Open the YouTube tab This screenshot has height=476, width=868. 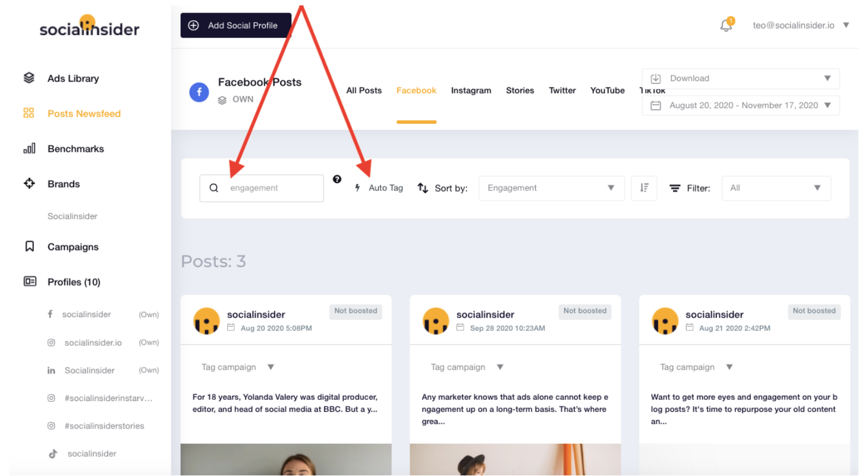tap(608, 90)
